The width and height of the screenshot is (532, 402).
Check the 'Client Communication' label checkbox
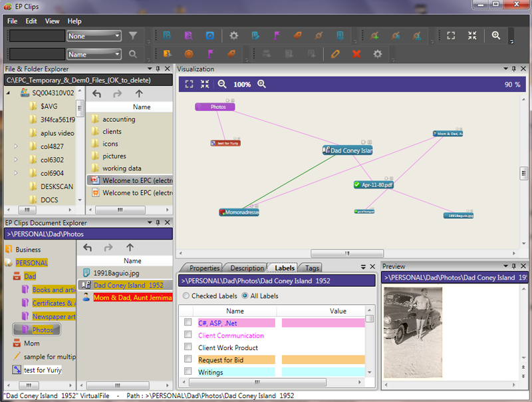[x=188, y=335]
